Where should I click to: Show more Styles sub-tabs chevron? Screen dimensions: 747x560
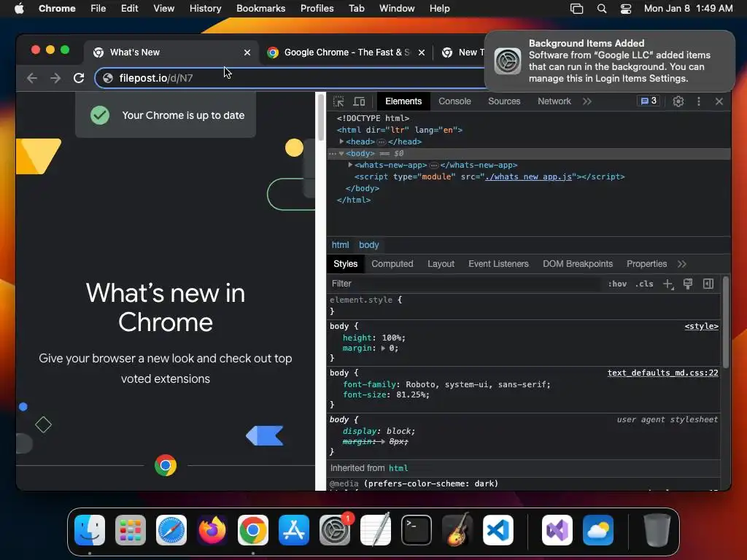682,264
